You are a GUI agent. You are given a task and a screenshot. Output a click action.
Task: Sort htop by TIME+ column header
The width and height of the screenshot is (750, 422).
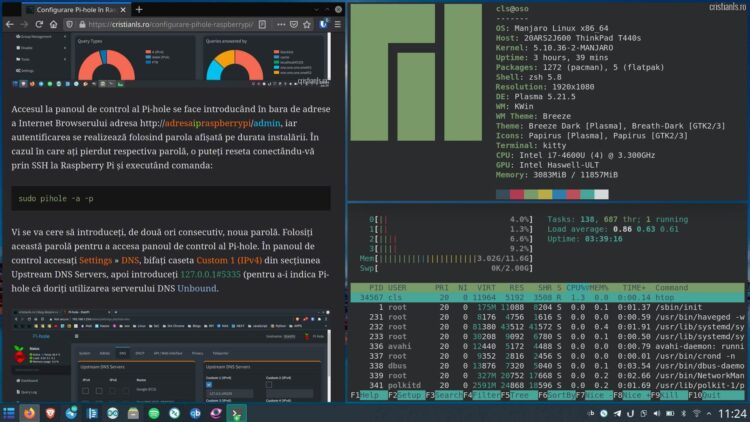point(633,288)
